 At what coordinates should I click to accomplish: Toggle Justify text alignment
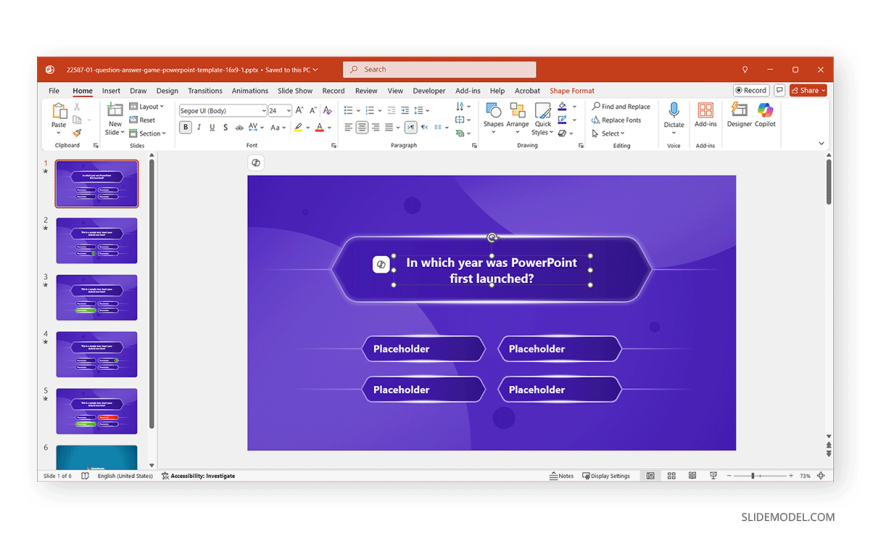coord(390,128)
